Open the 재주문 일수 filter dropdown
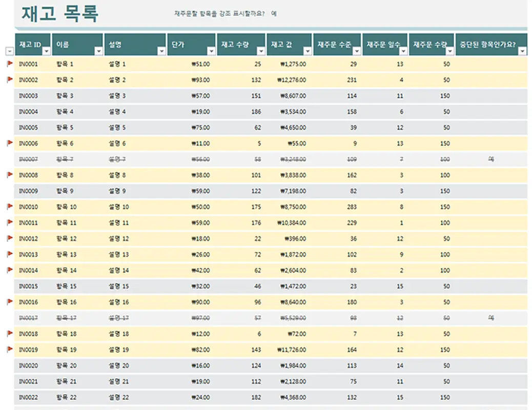 coord(403,51)
